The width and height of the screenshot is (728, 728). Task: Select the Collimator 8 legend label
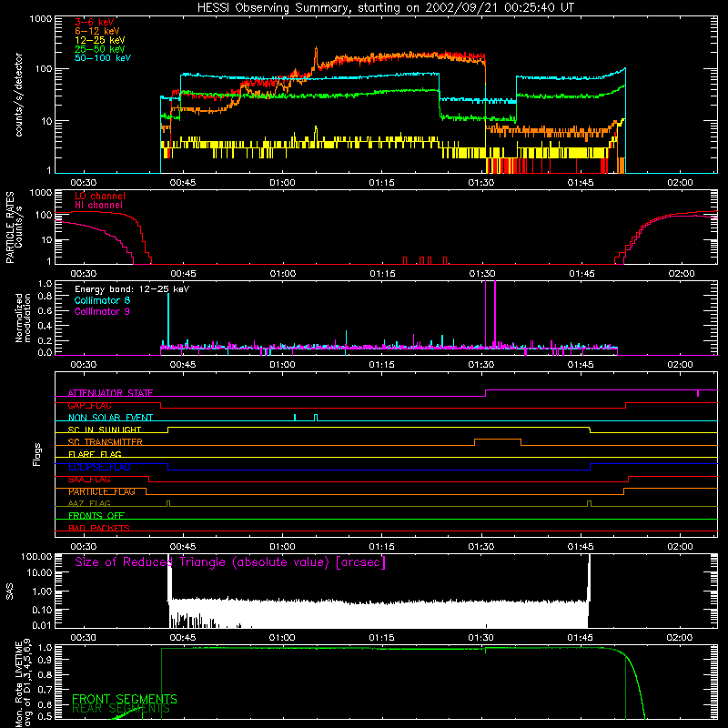coord(102,300)
